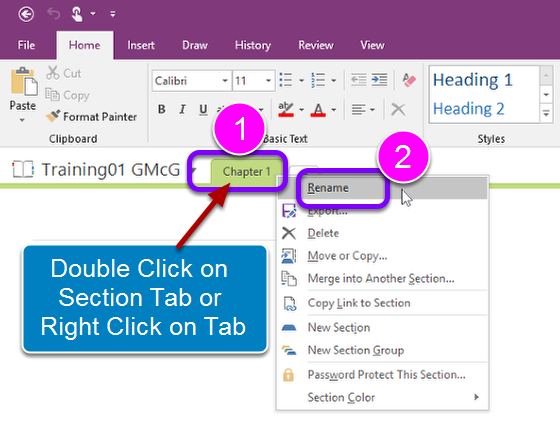Image resolution: width=560 pixels, height=441 pixels.
Task: Open the File tab
Action: (26, 45)
